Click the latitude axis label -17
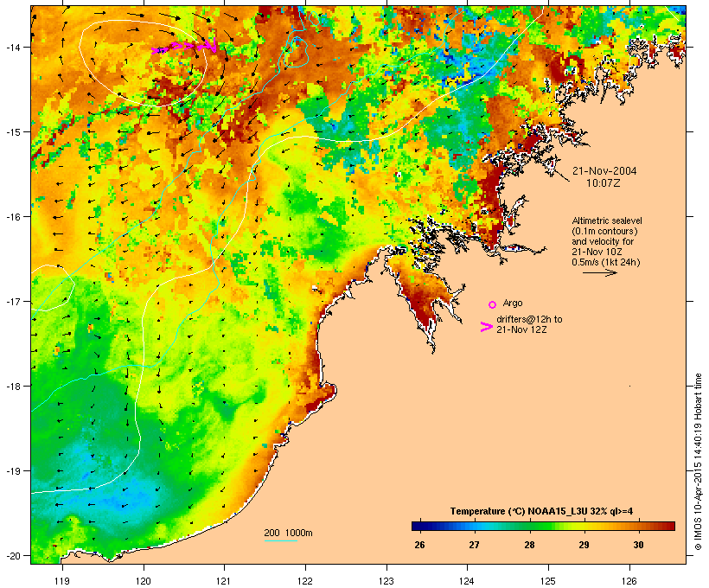Screen dimensions: 709x588 pos(12,301)
